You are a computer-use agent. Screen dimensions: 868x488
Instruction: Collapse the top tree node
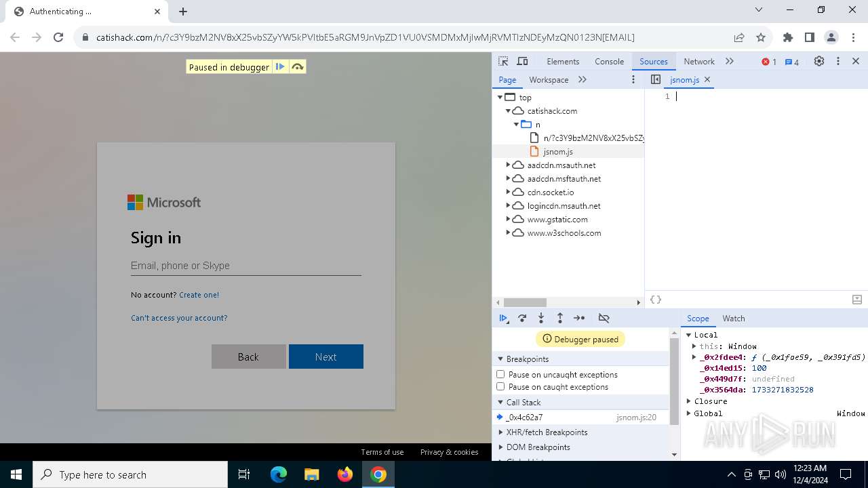click(x=500, y=97)
